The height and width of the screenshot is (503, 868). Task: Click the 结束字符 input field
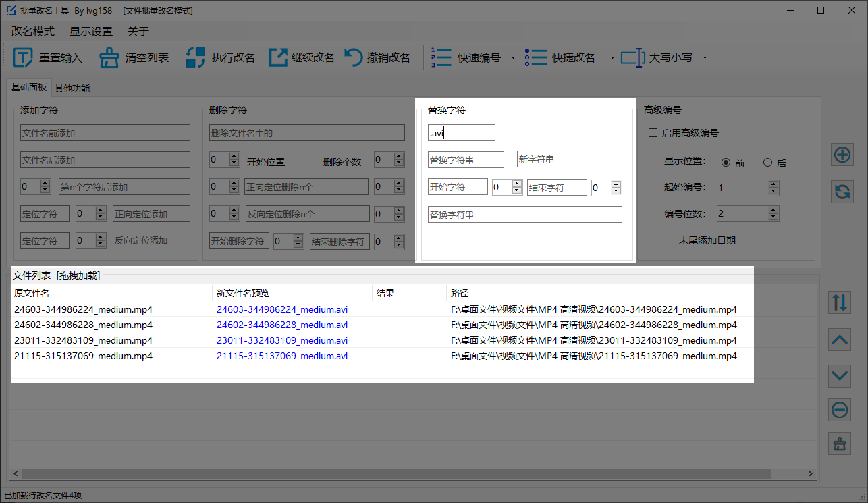pos(557,187)
